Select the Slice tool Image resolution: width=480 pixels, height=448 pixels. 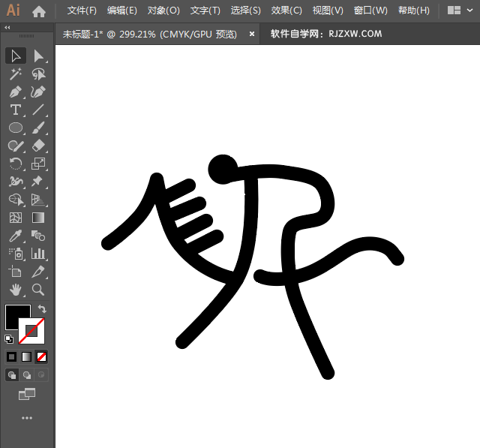pos(38,272)
